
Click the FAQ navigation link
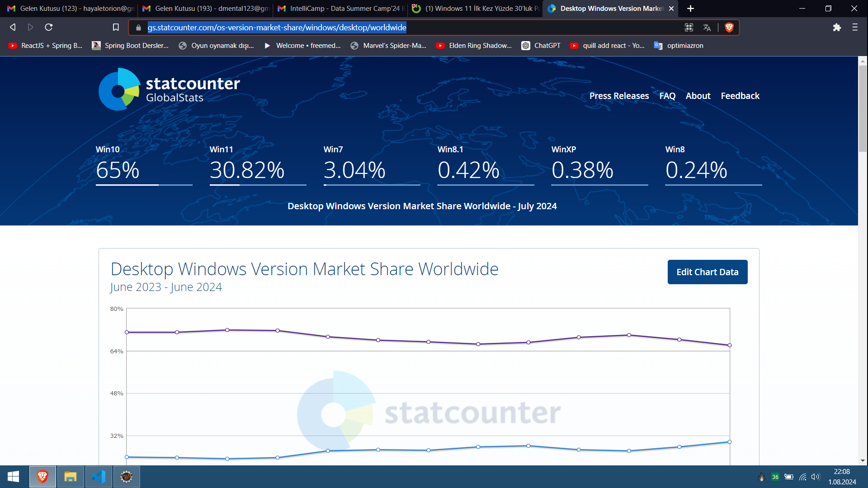click(x=667, y=96)
